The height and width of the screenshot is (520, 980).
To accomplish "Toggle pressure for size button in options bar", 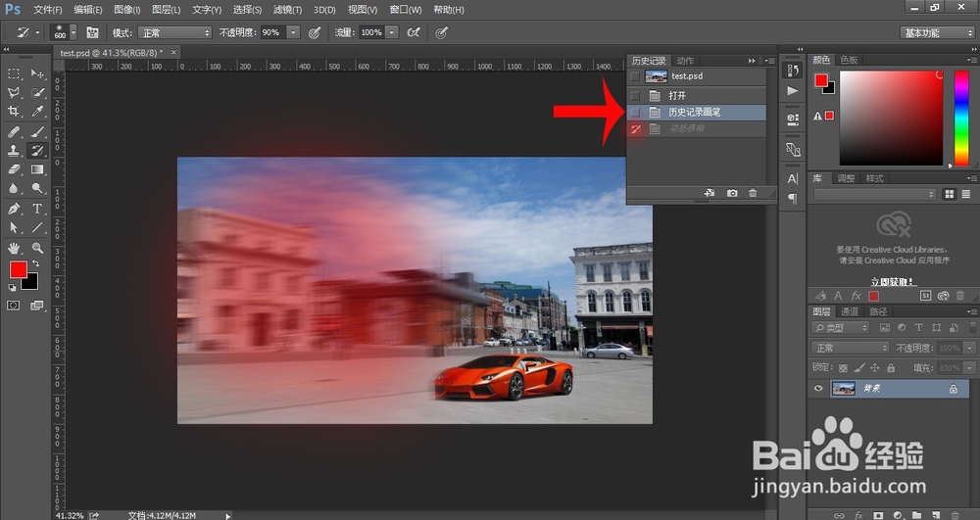I will (441, 32).
